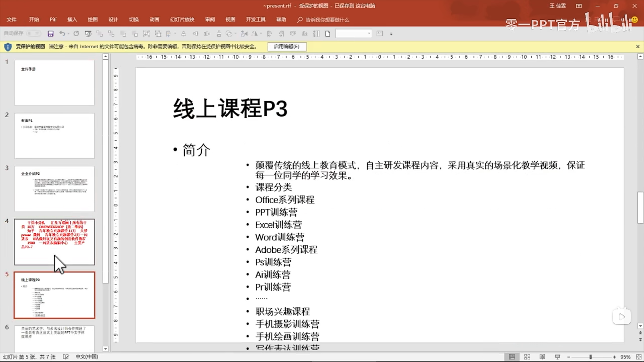Adjust the zoom slider handle

click(590, 357)
